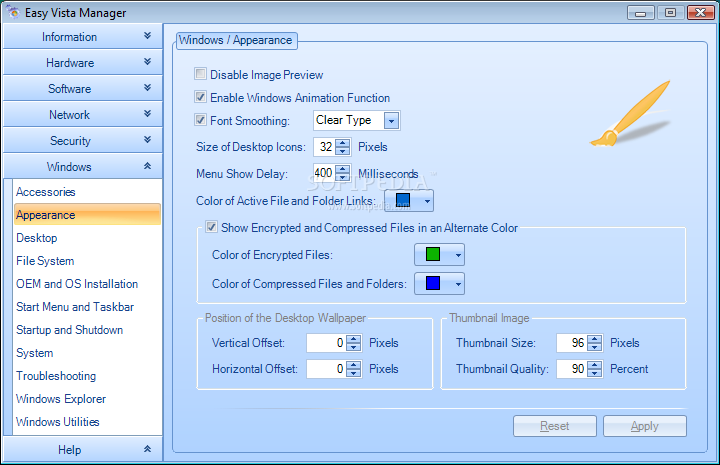Decrease Size of Desktop Icons value
Image resolution: width=720 pixels, height=465 pixels.
tap(343, 151)
